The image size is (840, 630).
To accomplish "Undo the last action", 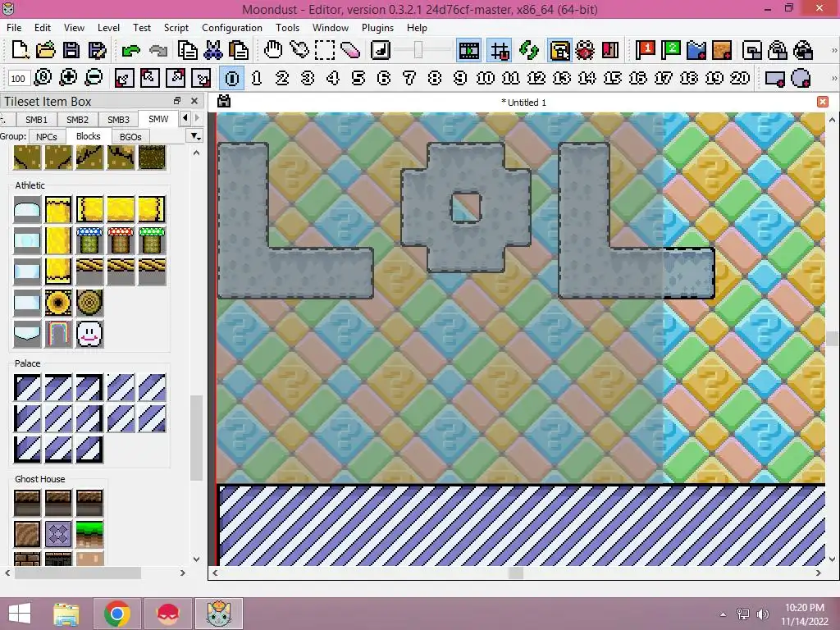I will click(130, 50).
